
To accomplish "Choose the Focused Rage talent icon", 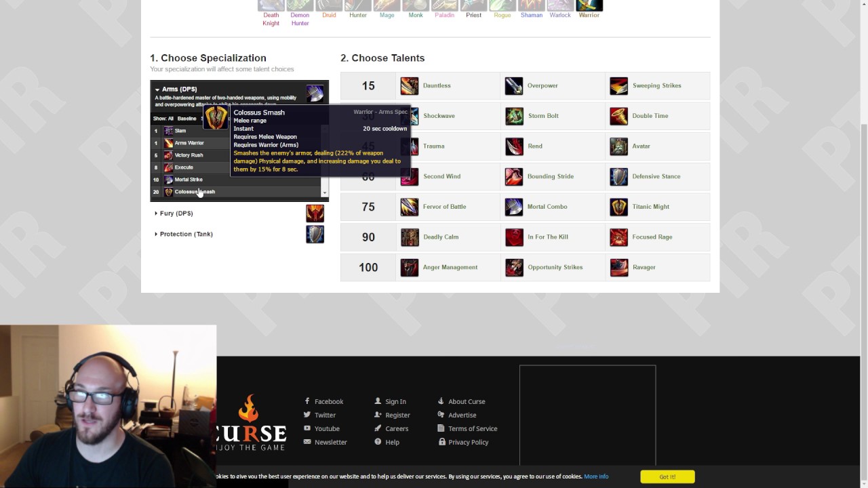I will coord(619,237).
